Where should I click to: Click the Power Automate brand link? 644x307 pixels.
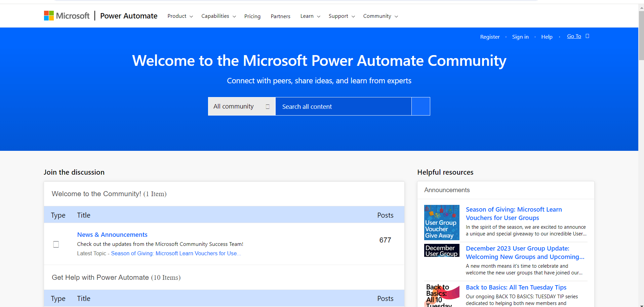tap(129, 16)
